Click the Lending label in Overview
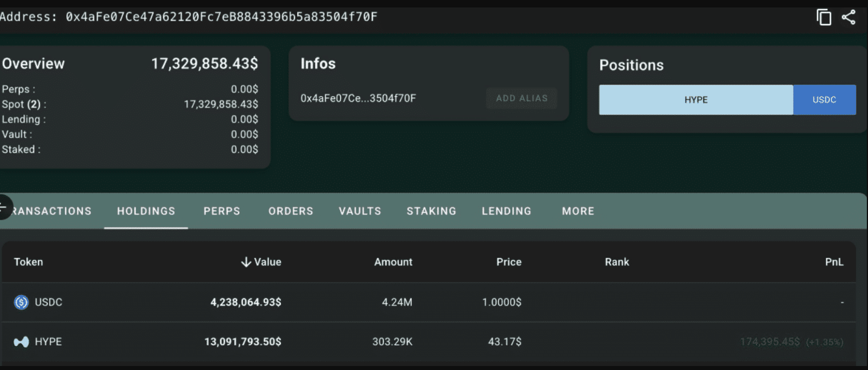This screenshot has width=868, height=370. coord(24,120)
